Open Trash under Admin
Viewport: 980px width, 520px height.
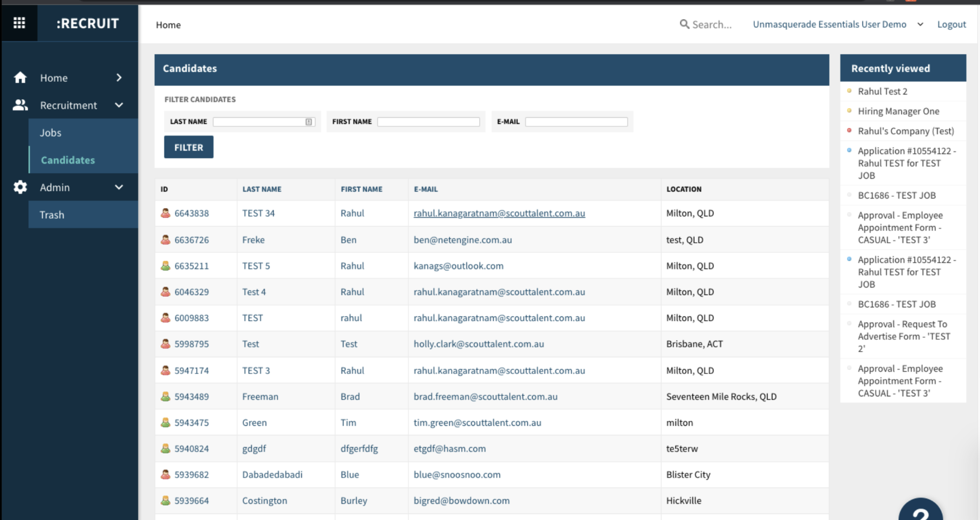pyautogui.click(x=52, y=215)
